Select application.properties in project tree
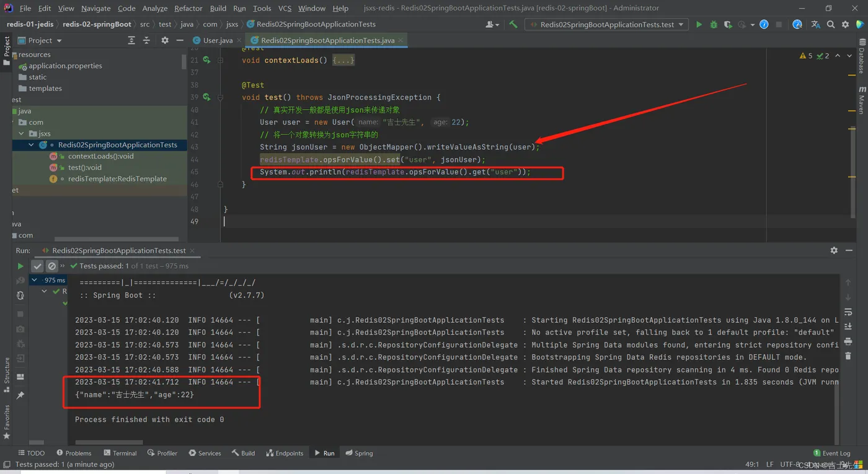This screenshot has height=474, width=868. pyautogui.click(x=65, y=66)
